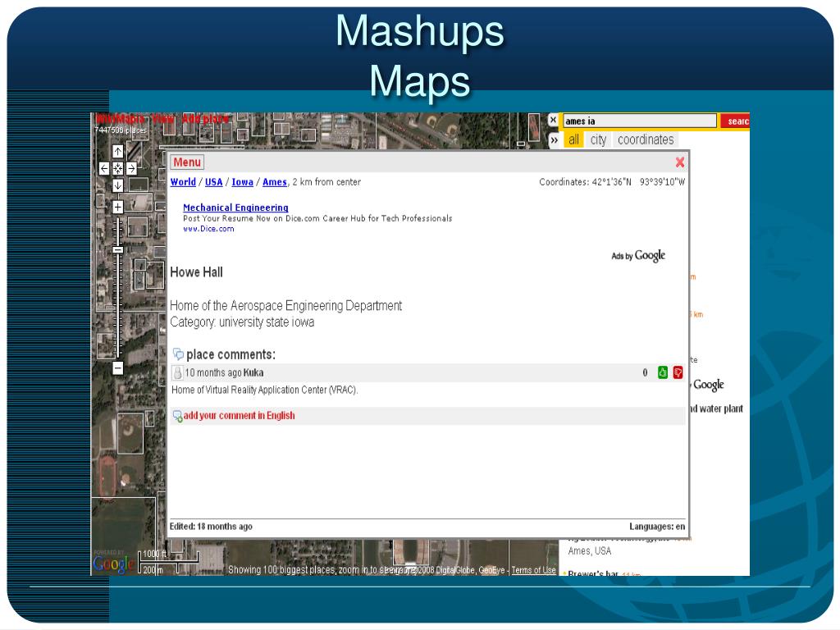The width and height of the screenshot is (840, 630).
Task: Downvote Kuka's comment with red thumb
Action: point(678,372)
